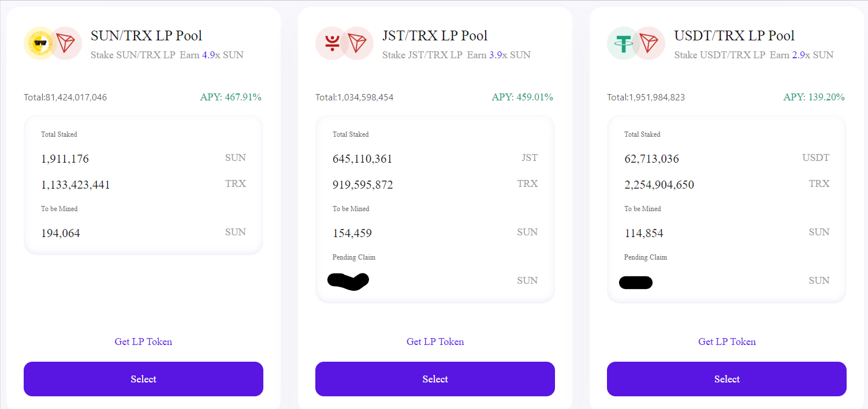Click the SUN/TRX LP Pool title

[x=147, y=36]
